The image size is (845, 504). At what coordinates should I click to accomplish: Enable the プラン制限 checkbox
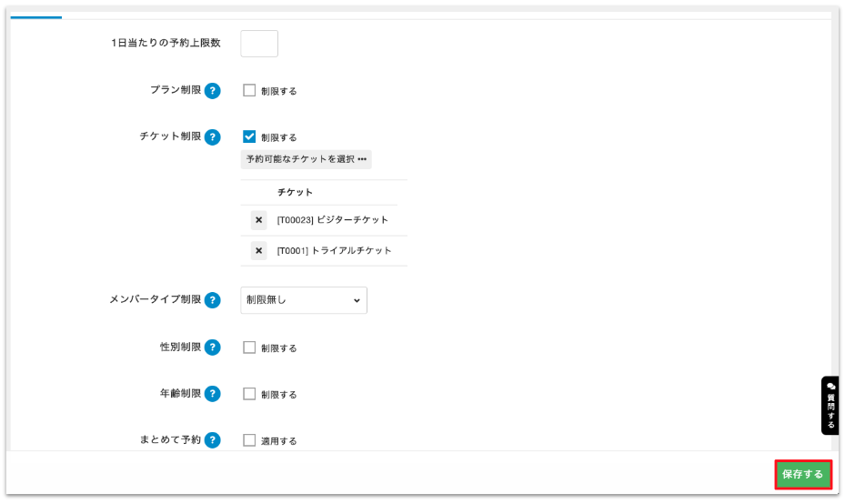point(249,90)
